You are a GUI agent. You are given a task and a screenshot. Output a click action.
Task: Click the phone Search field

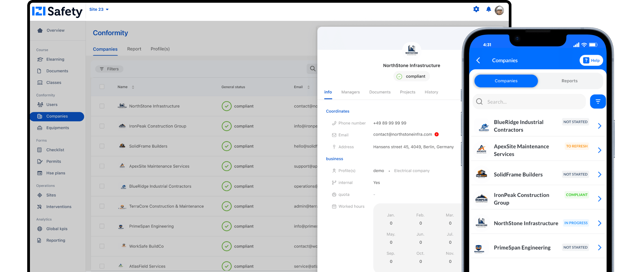529,102
